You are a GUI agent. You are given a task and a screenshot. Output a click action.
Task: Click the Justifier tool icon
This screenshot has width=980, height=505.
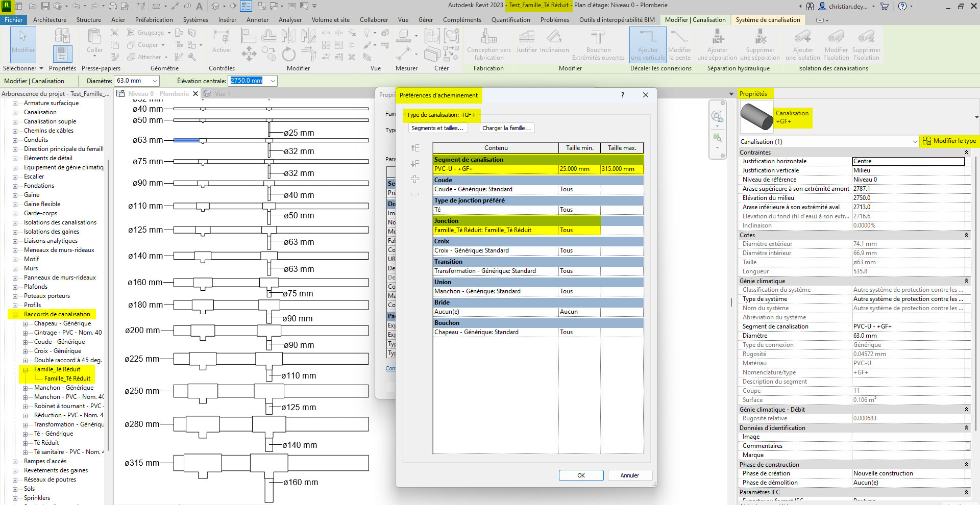pos(526,41)
